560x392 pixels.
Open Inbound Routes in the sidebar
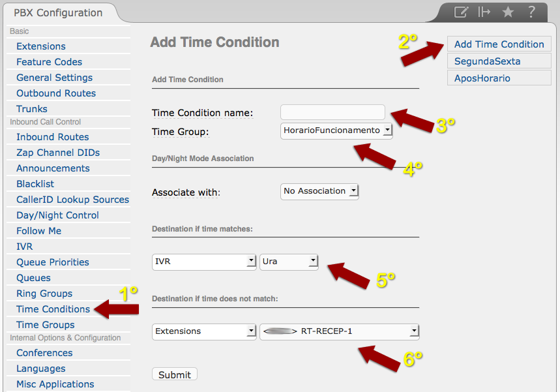(52, 137)
